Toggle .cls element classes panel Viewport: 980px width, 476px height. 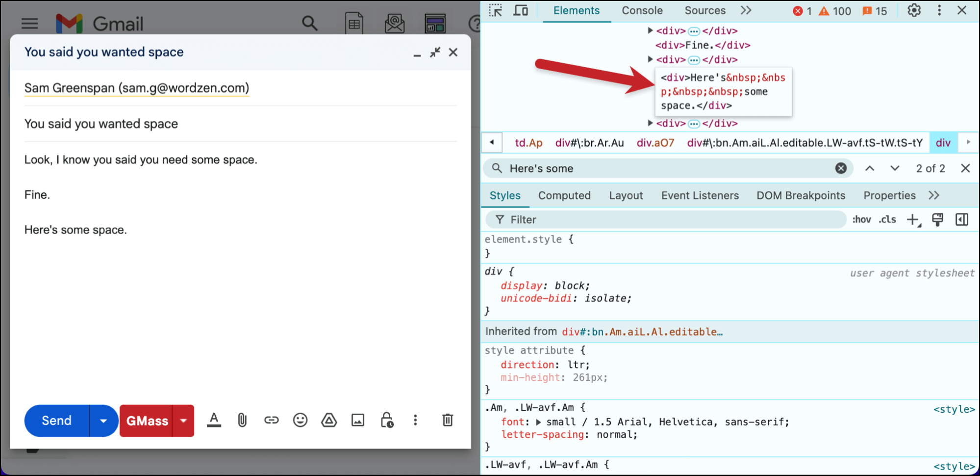coord(887,220)
